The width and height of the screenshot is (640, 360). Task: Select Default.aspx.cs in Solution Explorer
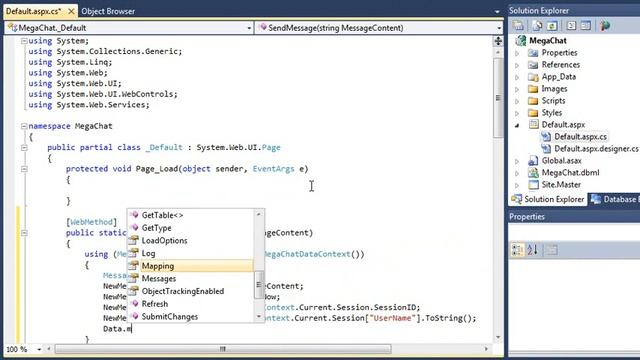(580, 137)
